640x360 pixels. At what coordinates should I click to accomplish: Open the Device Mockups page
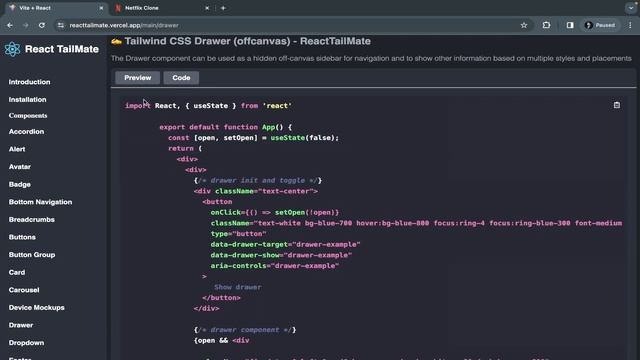click(x=36, y=307)
